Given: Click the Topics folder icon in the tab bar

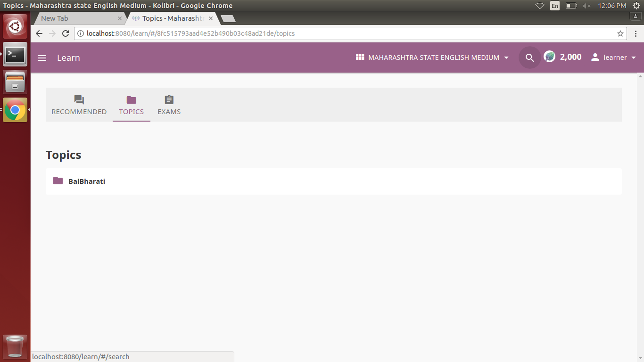Looking at the screenshot, I should 131,99.
